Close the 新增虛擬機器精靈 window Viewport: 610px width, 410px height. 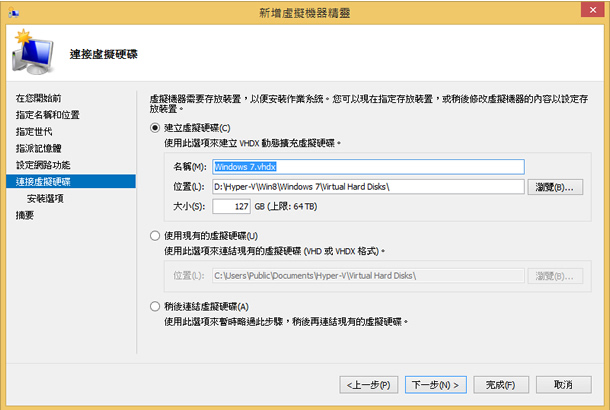point(592,10)
